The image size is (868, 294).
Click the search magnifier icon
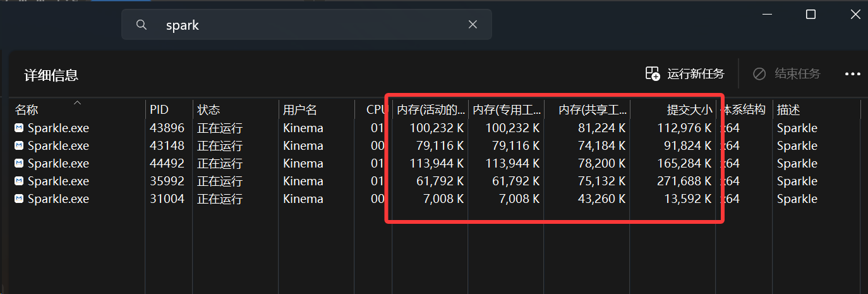pyautogui.click(x=142, y=25)
